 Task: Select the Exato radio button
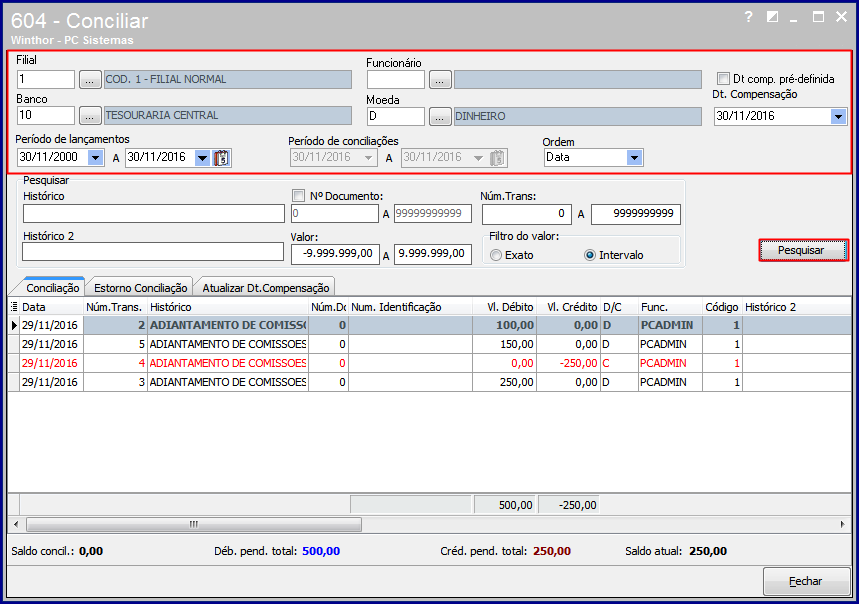tap(496, 255)
